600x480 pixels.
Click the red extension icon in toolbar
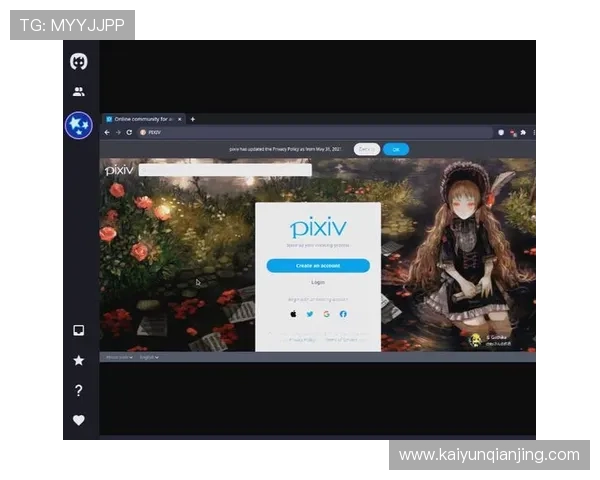click(x=513, y=133)
